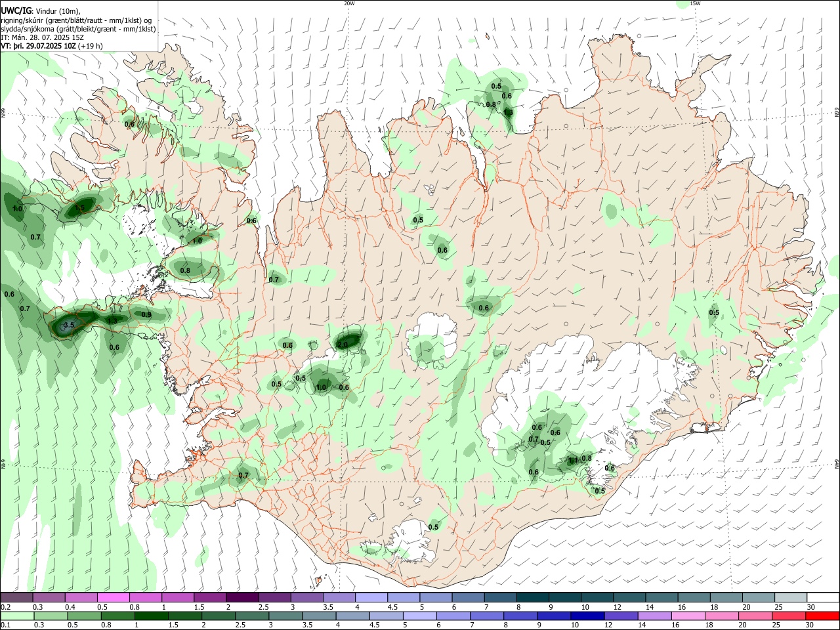
Task: Click the 1.5 value over the Westfjords
Action: (x=80, y=208)
